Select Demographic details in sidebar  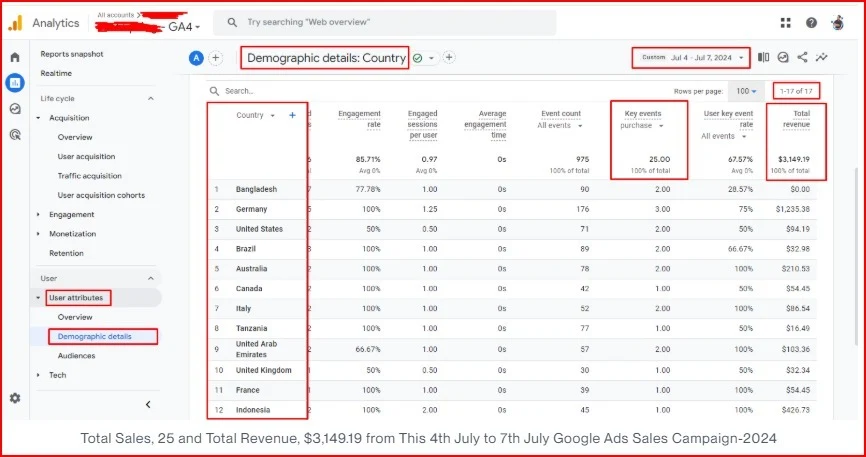[94, 337]
